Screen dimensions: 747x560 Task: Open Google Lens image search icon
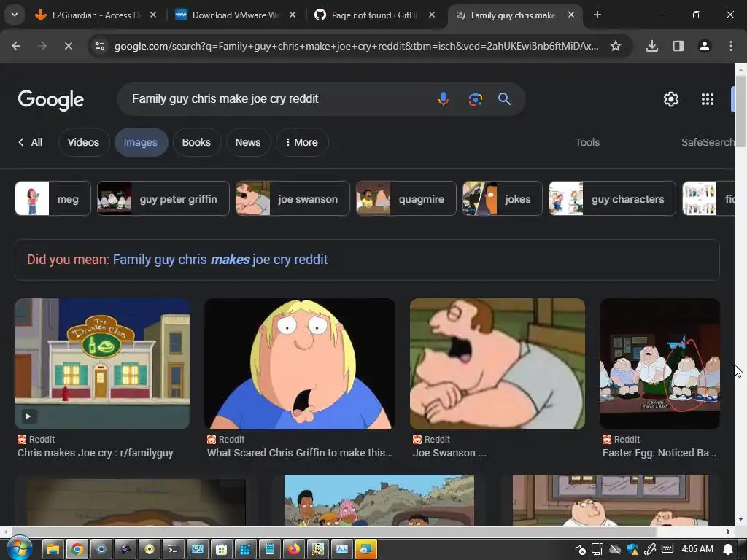coord(475,99)
